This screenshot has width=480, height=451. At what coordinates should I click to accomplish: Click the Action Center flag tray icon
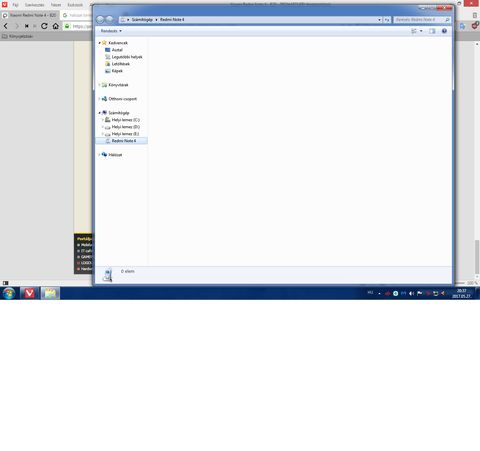419,293
